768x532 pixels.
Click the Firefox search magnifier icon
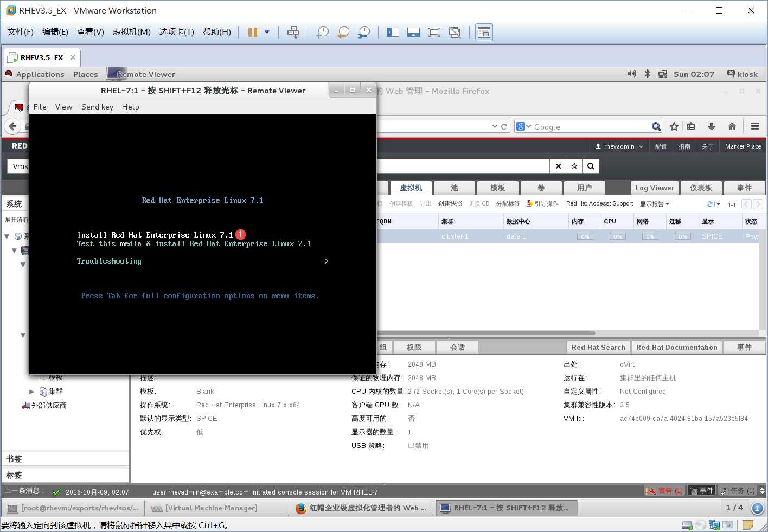click(x=656, y=126)
